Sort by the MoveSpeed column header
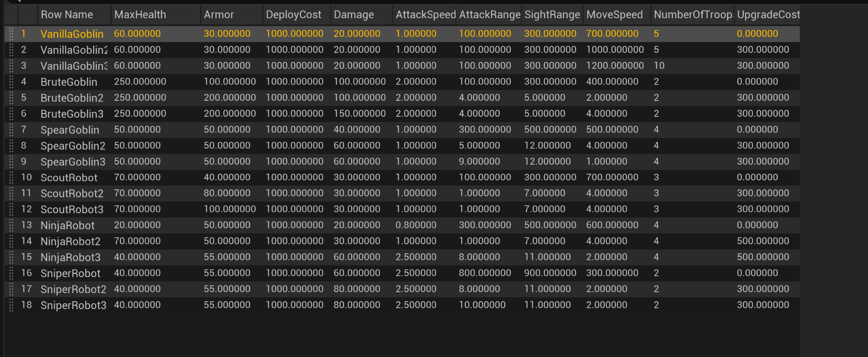868x357 pixels. 614,15
